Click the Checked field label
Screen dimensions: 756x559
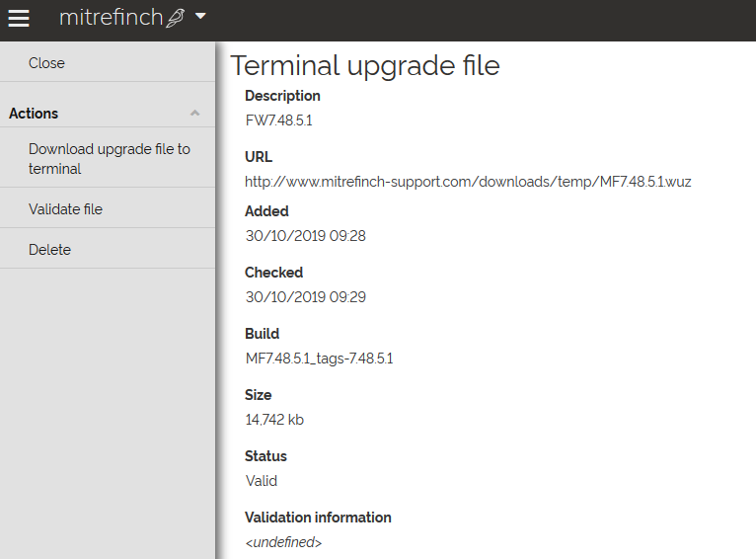pos(273,272)
